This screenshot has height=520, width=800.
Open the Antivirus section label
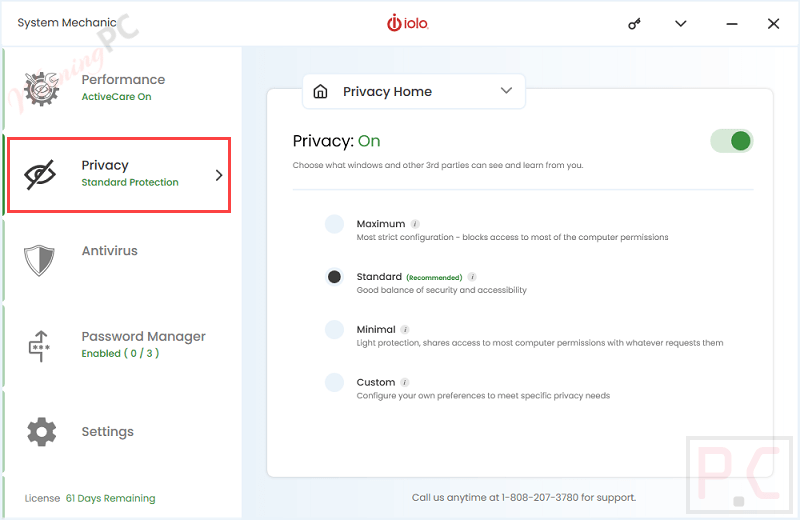point(110,251)
